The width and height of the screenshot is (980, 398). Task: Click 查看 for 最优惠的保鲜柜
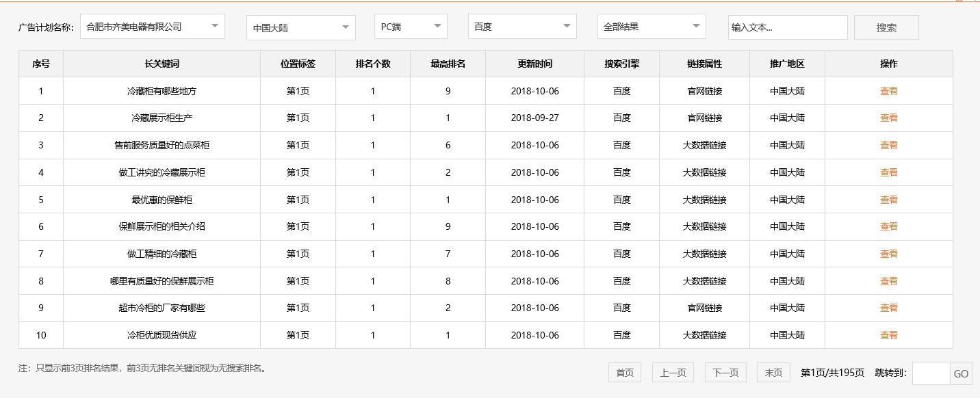pos(888,199)
